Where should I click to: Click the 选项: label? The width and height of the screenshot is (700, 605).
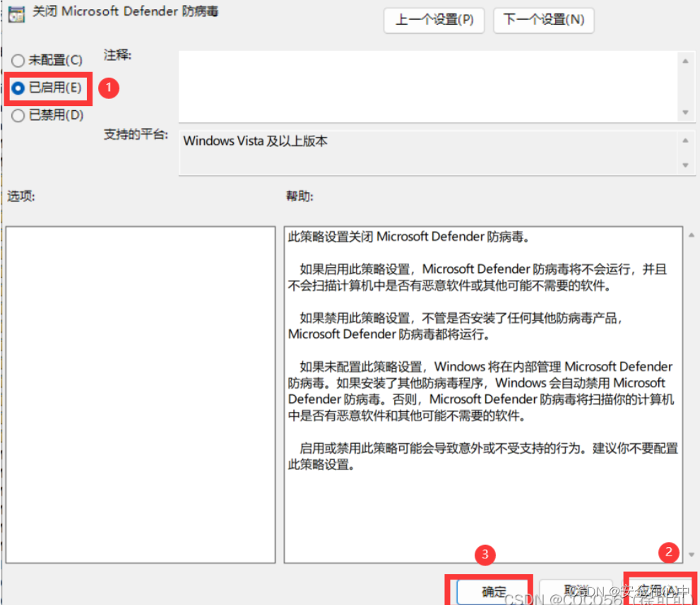(x=21, y=196)
